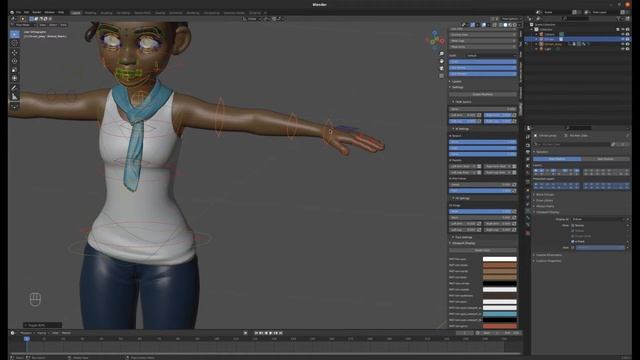Toggle the Names checkbox in Viewport Display

tap(573, 225)
